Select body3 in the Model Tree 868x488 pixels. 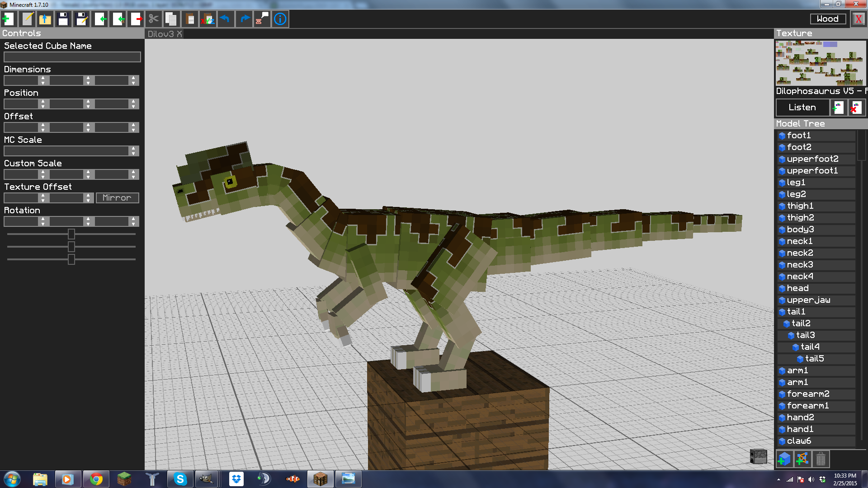(816, 230)
